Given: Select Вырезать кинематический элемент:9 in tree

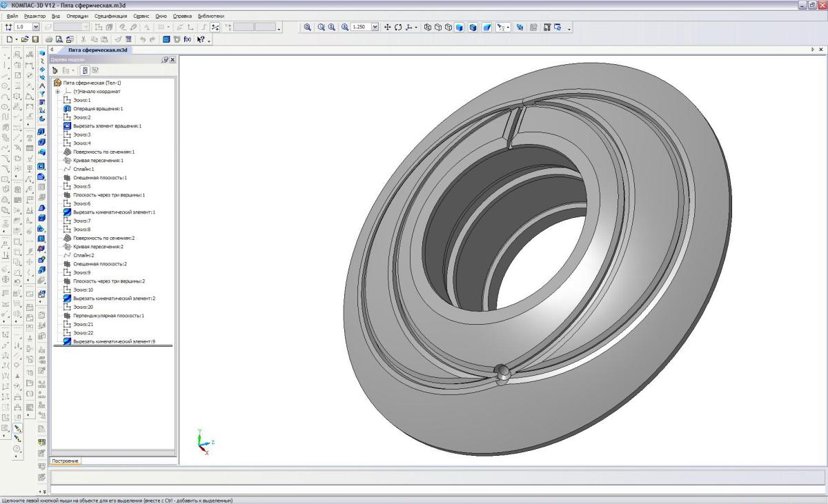Looking at the screenshot, I should (x=114, y=341).
